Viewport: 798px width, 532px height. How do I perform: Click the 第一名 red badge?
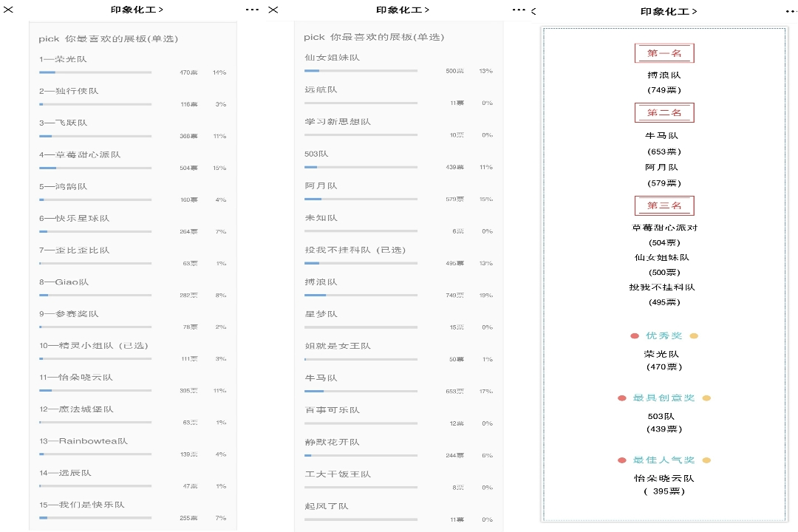coord(664,53)
